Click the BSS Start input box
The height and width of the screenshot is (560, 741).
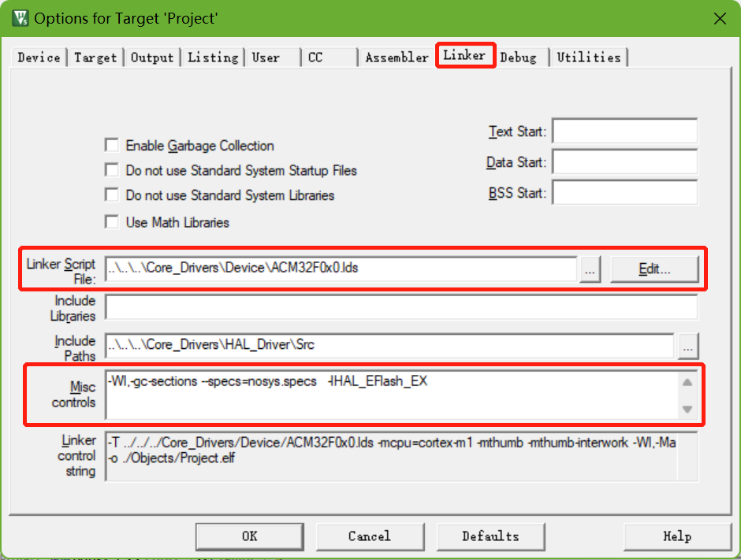625,193
